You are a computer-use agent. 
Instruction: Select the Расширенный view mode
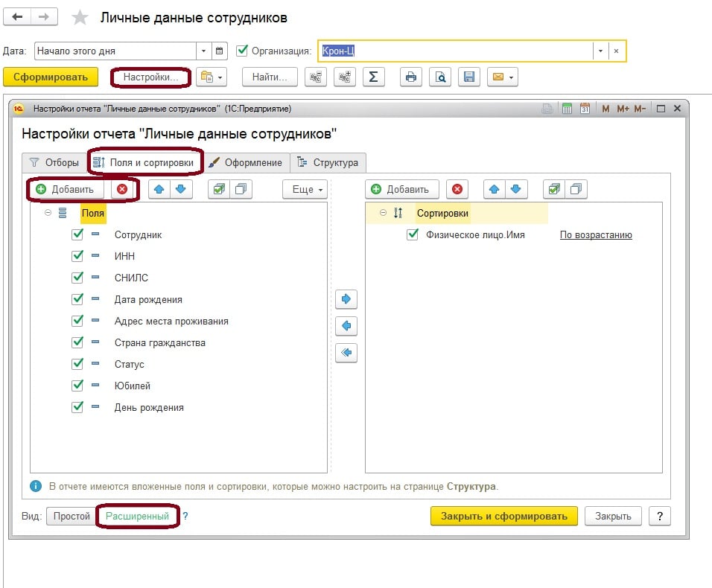coord(137,517)
